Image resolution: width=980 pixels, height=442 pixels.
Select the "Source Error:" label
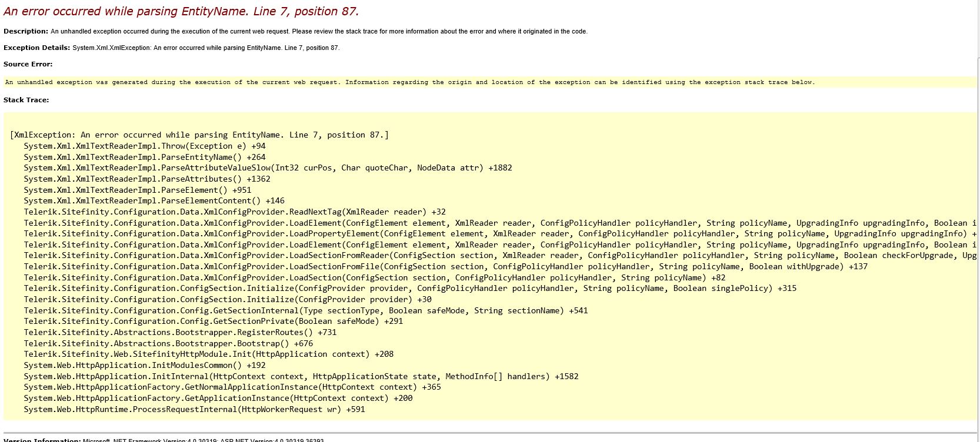pyautogui.click(x=28, y=64)
